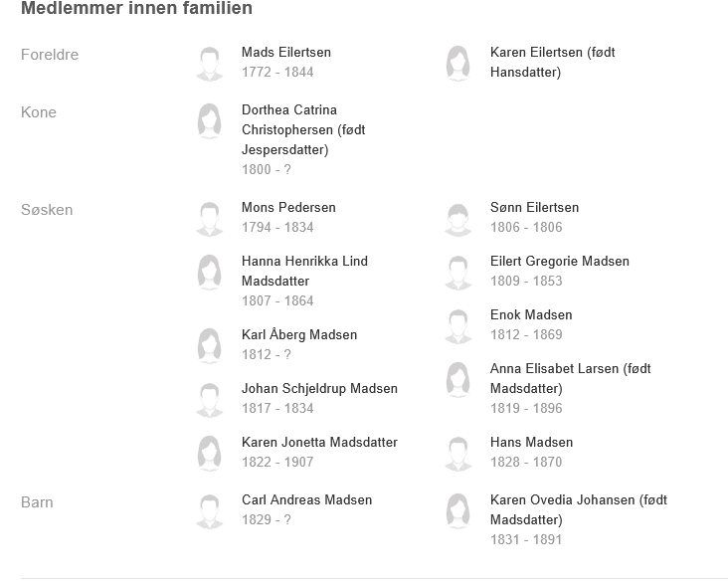Click avatar icon next to Mads Eilertsen
The image size is (728, 587).
click(x=209, y=63)
